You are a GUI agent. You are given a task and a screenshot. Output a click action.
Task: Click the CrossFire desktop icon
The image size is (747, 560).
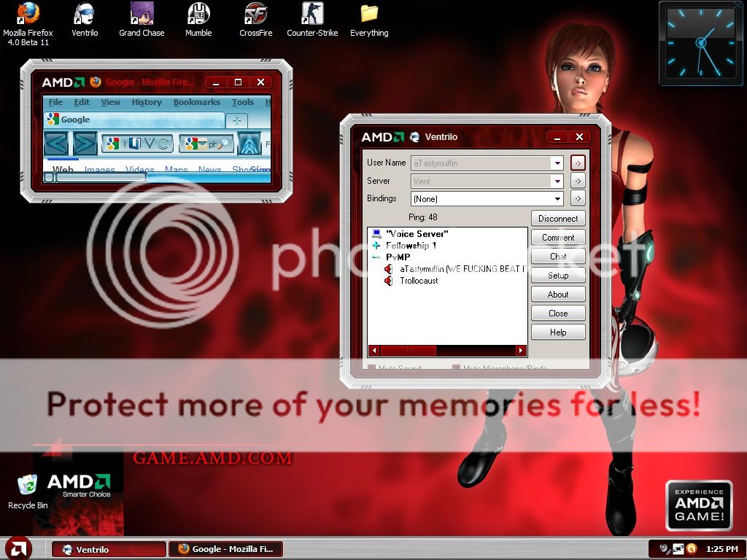coord(255,14)
